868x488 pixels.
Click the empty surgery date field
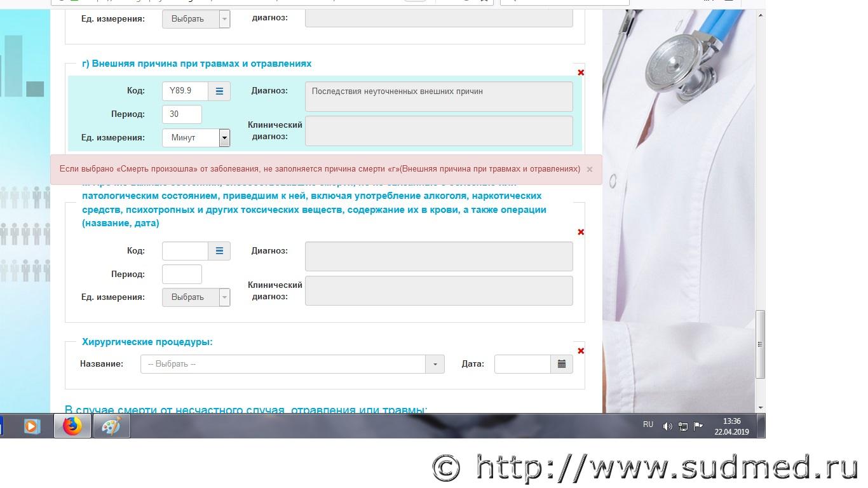coord(522,364)
